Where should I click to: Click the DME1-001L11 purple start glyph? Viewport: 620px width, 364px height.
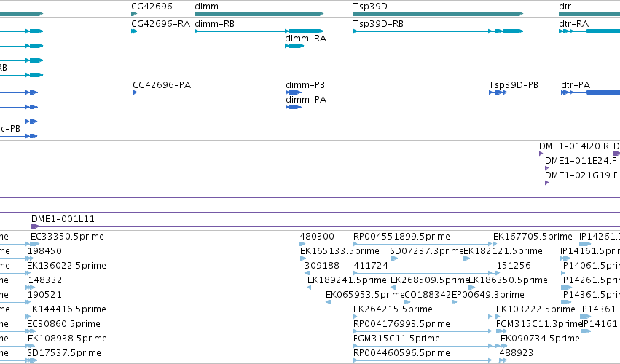tap(35, 226)
